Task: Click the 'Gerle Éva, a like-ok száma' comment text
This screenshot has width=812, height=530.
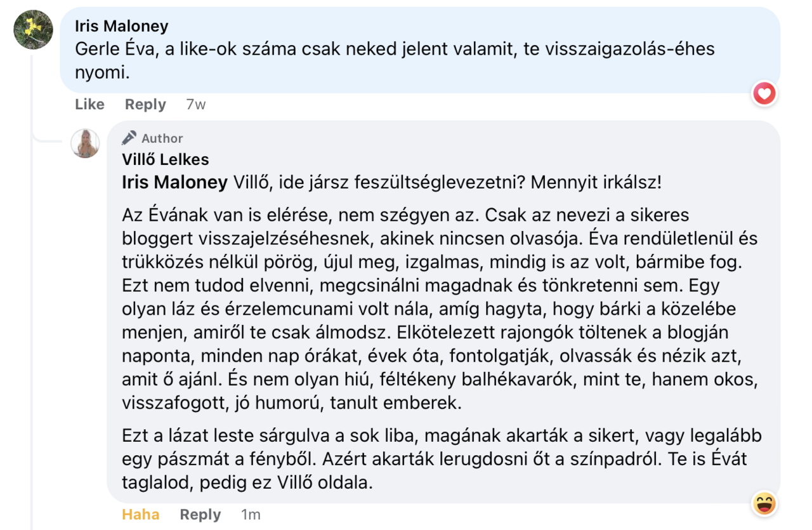Action: [x=395, y=61]
